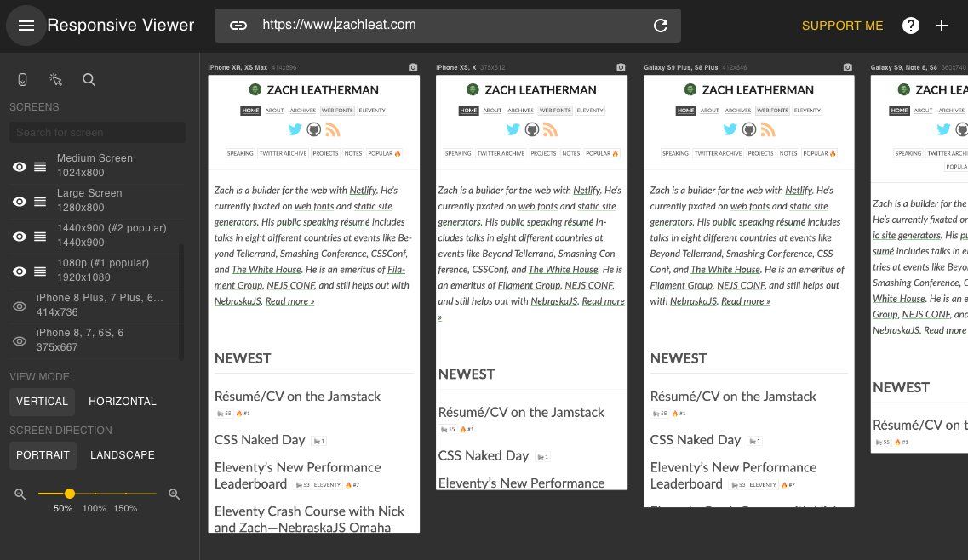Open The White House link in Galaxy S9 Plus preview
The image size is (968, 560).
coord(725,269)
